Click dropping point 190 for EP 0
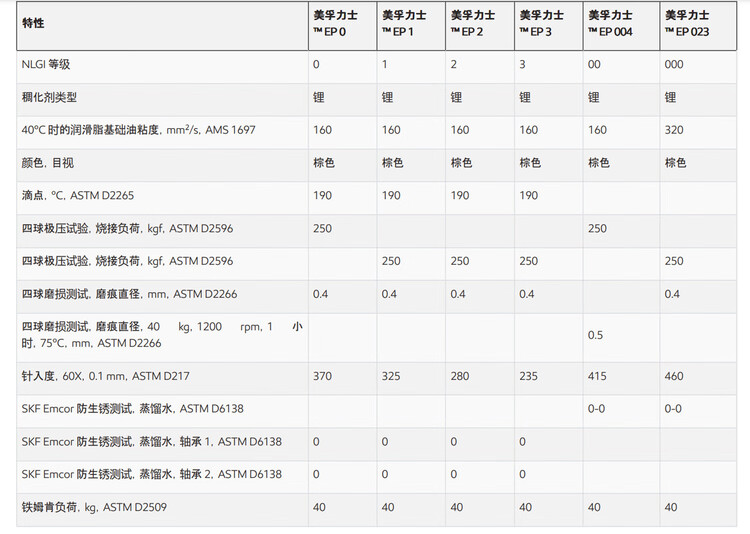Viewport: 750px width, 534px height. (322, 195)
